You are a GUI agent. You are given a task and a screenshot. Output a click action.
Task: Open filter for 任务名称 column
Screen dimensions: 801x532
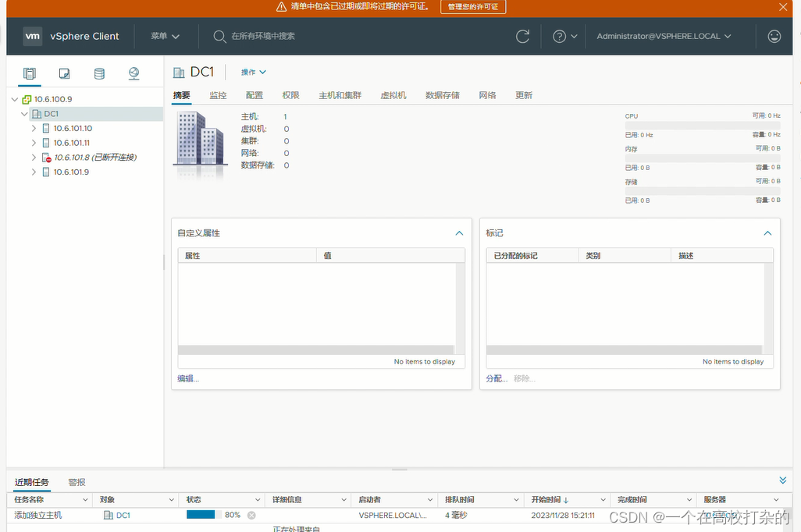click(x=85, y=500)
